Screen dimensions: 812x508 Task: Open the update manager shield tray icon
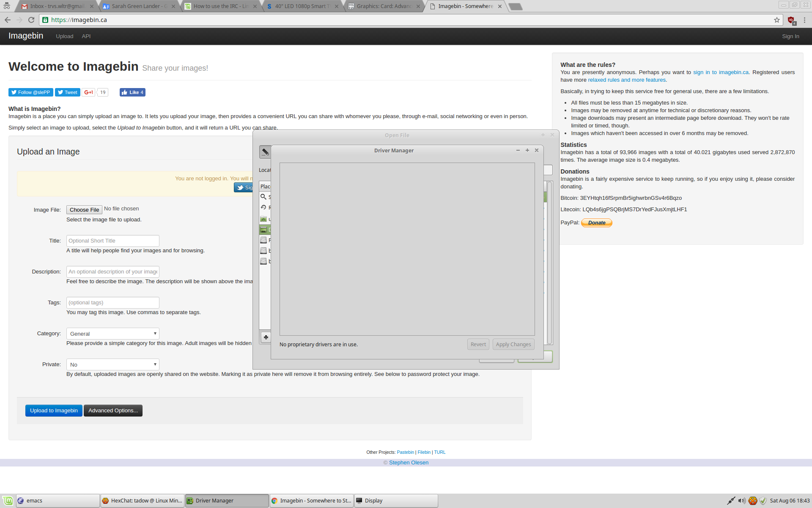pyautogui.click(x=763, y=501)
